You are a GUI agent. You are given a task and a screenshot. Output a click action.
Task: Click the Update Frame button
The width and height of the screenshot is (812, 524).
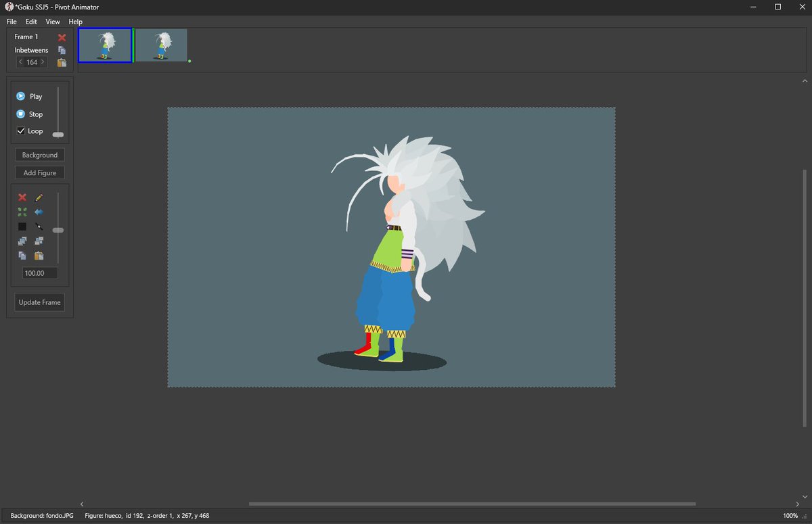(x=40, y=302)
